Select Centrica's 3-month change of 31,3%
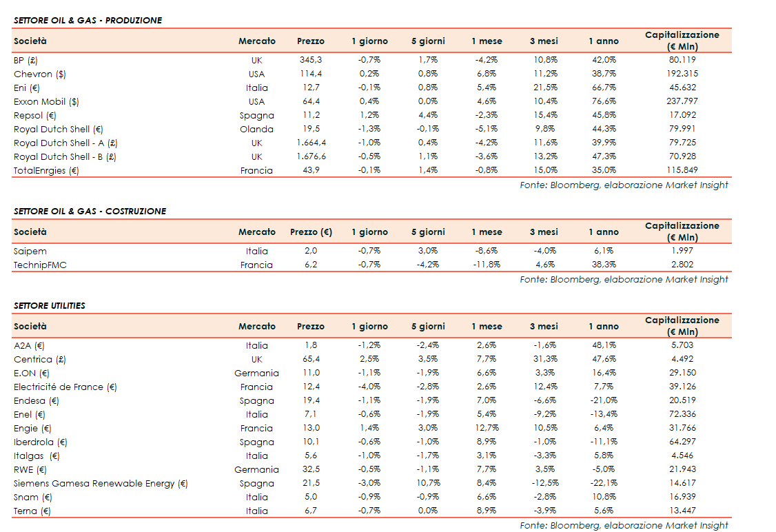 (544, 359)
